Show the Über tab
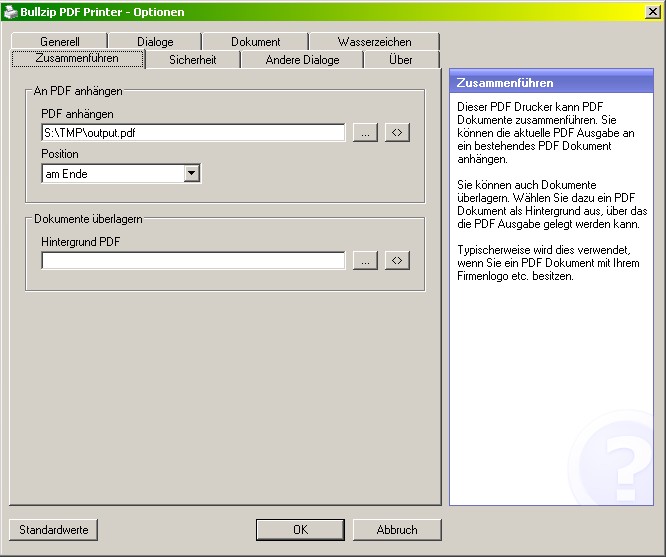The width and height of the screenshot is (666, 558). pos(401,60)
